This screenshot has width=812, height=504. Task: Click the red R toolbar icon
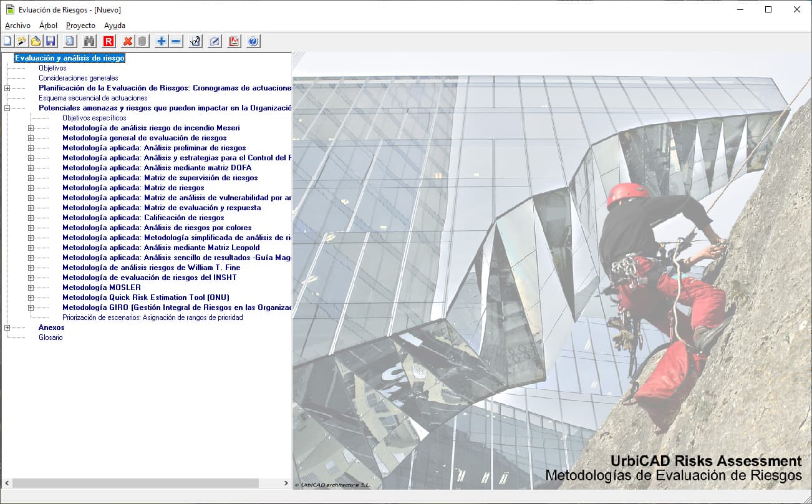click(109, 42)
